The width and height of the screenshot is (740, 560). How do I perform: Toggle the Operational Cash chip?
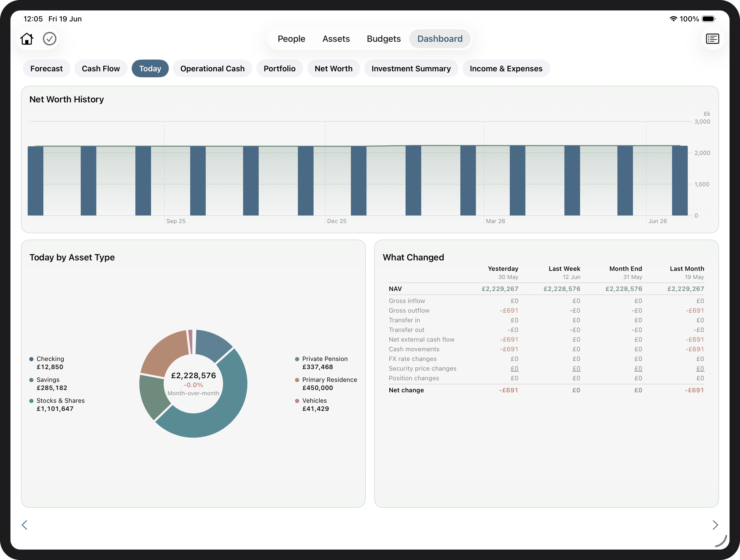(212, 68)
